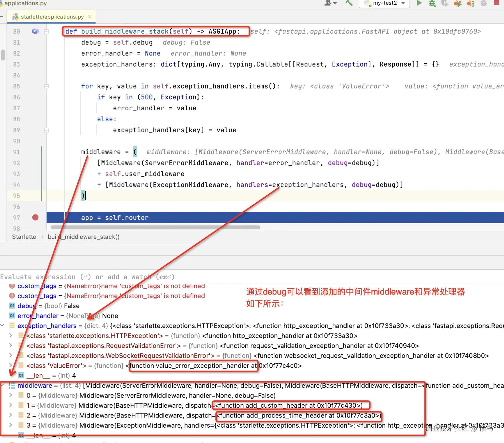Screen dimensions: 504x443
Task: Select the build_middleware_stack() breadcrumb
Action: pyautogui.click(x=84, y=237)
